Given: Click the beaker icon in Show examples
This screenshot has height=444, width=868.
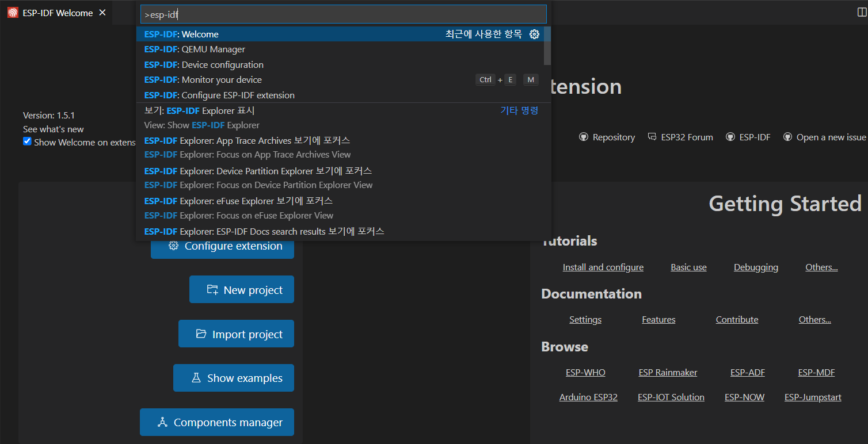Looking at the screenshot, I should point(196,378).
